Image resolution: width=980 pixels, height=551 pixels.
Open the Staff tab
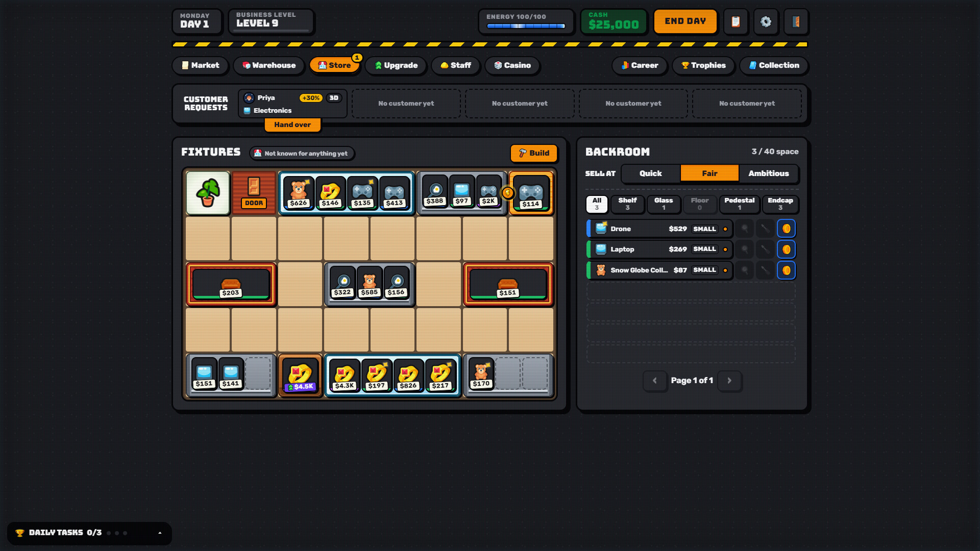[x=456, y=65]
